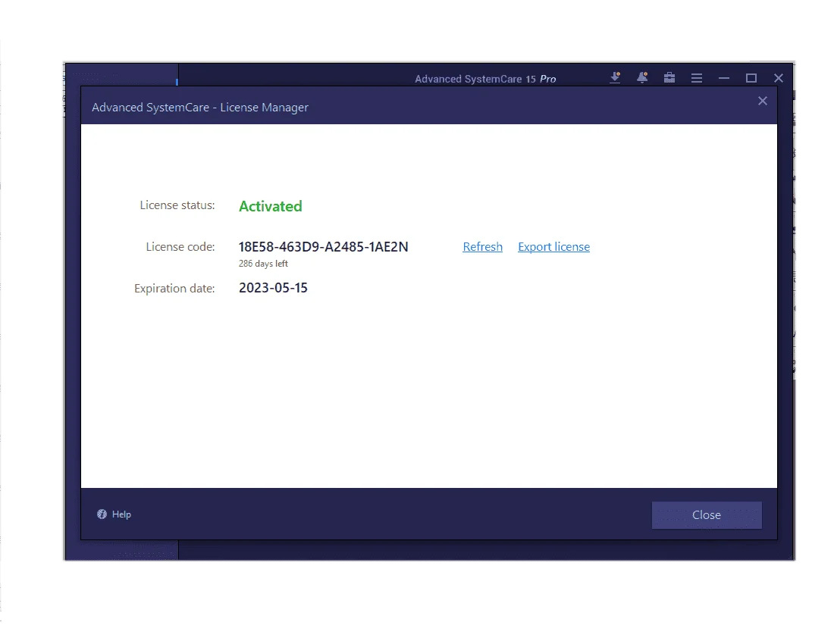Close the Advanced SystemCare main window
Screen dimensions: 834x644
click(x=779, y=78)
